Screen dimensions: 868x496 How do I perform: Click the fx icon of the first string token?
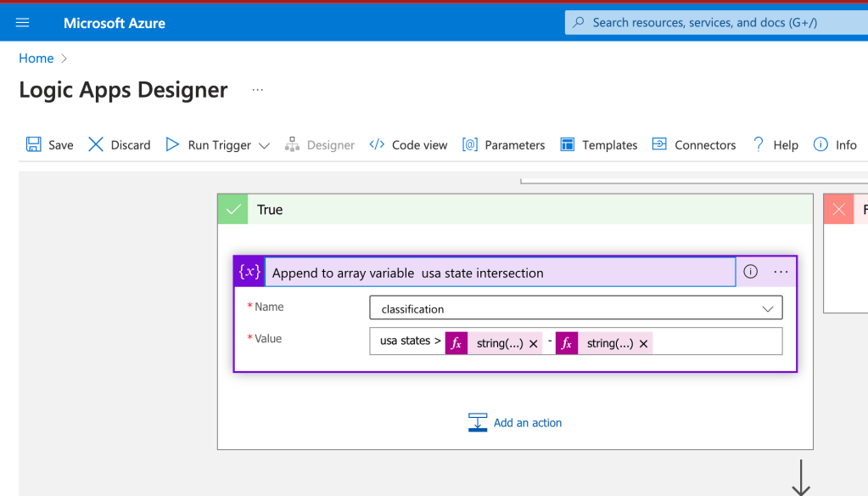[456, 343]
